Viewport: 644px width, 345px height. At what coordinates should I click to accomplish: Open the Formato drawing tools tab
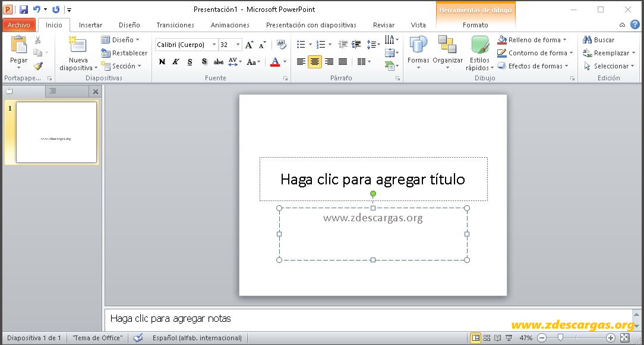[475, 25]
